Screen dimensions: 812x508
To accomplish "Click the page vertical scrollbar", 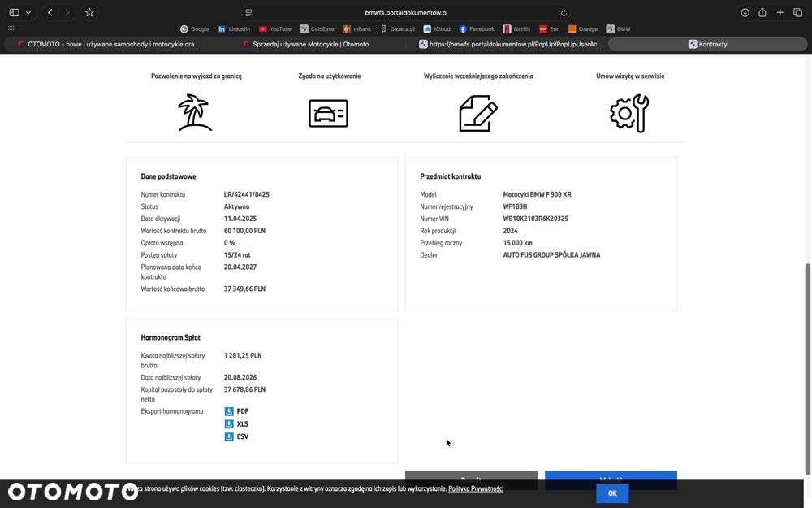I will [807, 369].
